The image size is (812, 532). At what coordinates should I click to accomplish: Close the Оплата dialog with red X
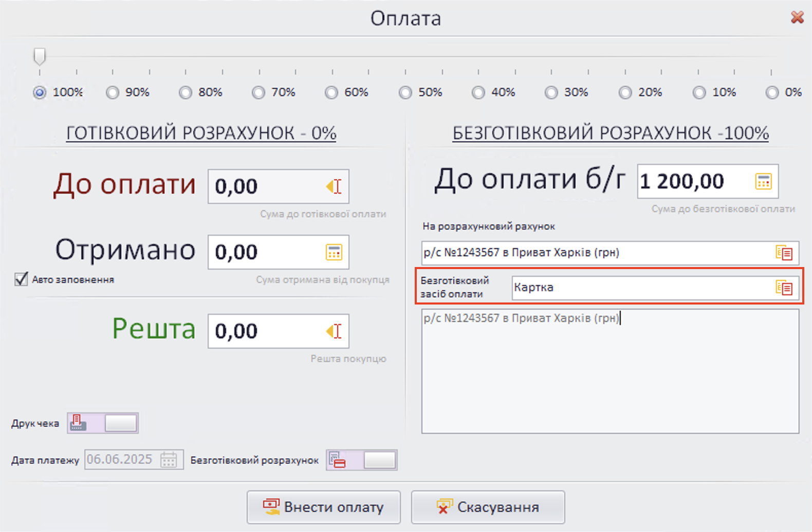tap(797, 17)
